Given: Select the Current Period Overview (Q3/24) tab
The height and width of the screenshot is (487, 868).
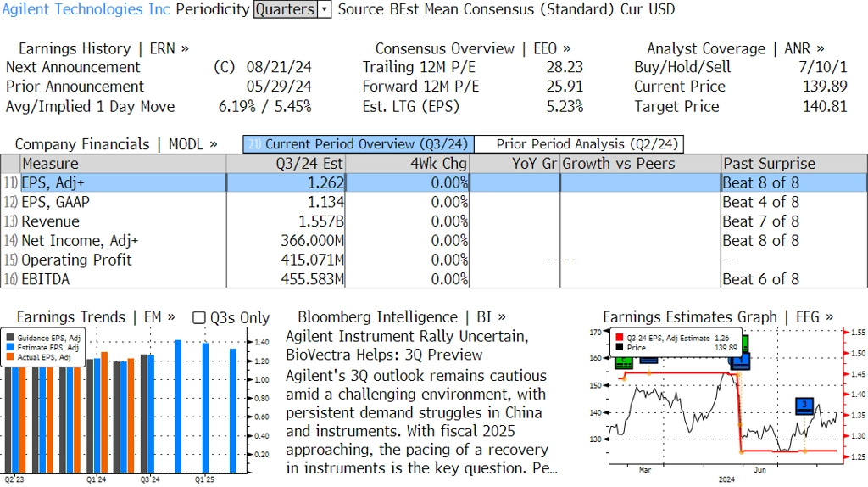Looking at the screenshot, I should 357,144.
